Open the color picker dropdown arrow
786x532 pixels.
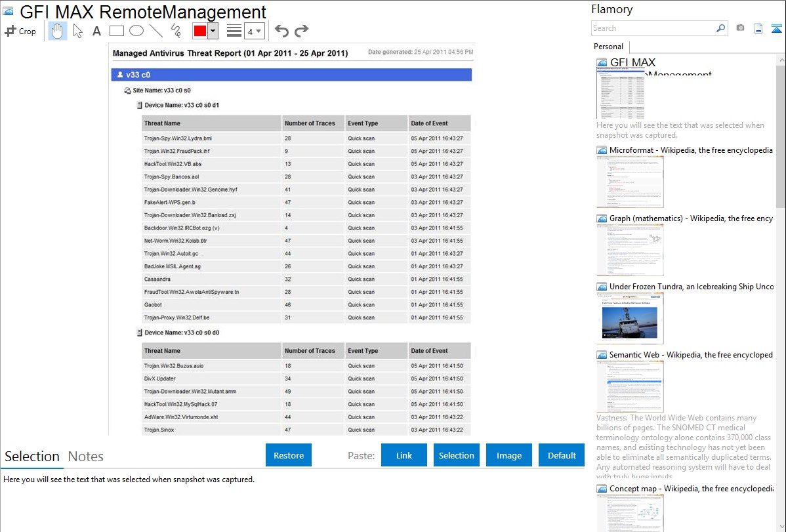click(213, 31)
